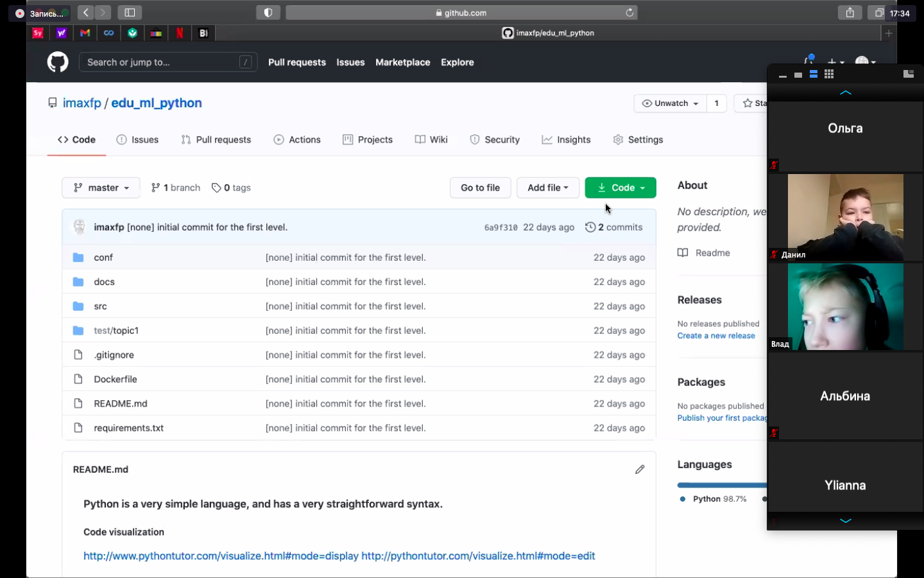Open the repository Pull requests tab

coord(216,139)
